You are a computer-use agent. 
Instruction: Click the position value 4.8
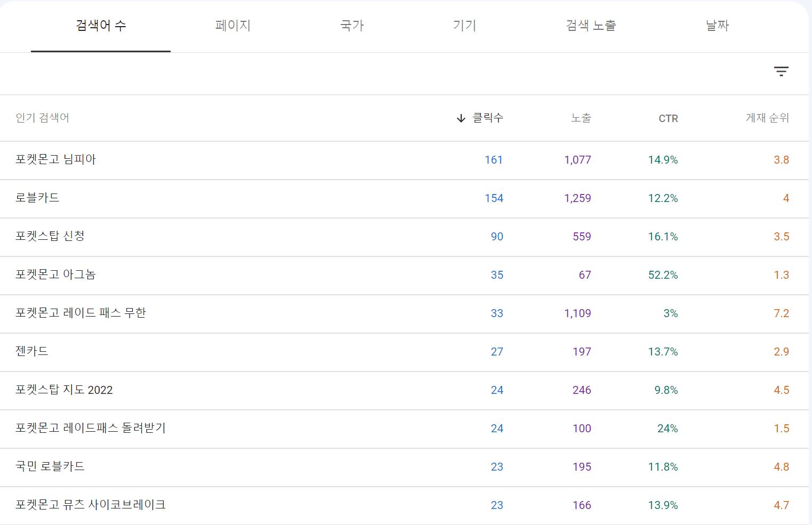782,467
